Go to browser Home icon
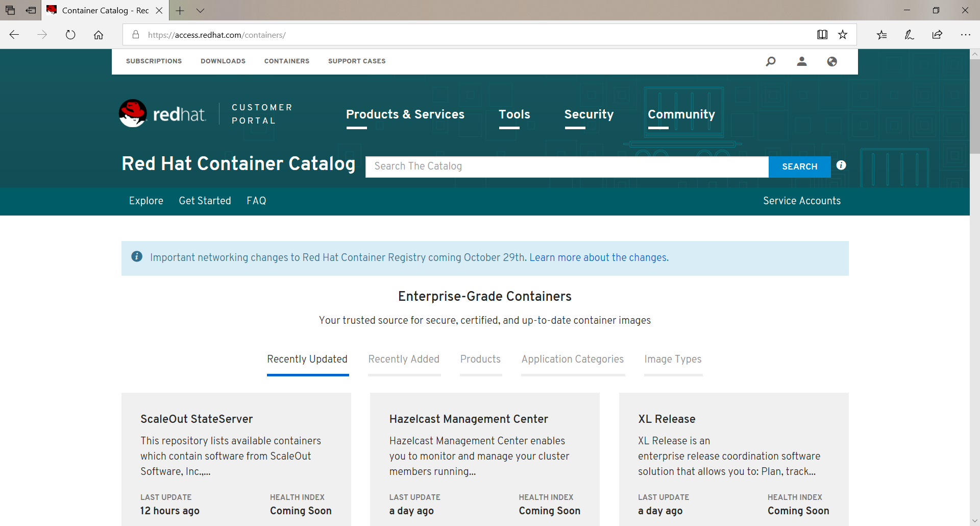 tap(99, 35)
